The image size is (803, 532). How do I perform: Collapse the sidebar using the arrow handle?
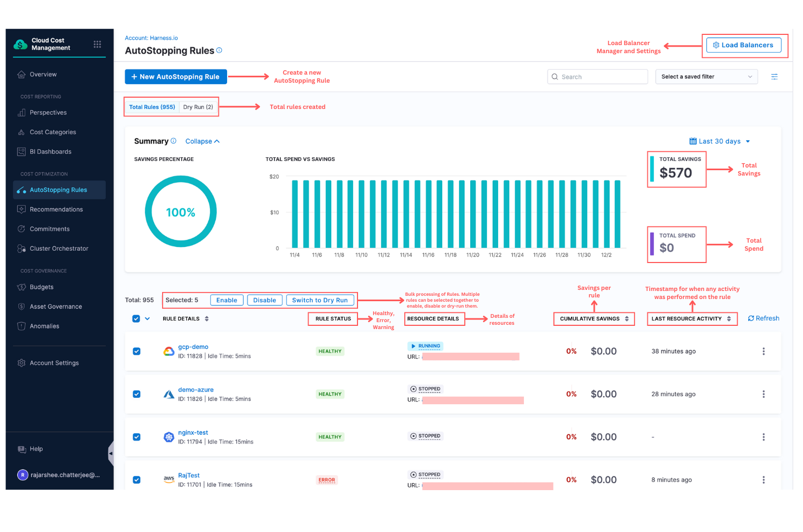click(111, 454)
